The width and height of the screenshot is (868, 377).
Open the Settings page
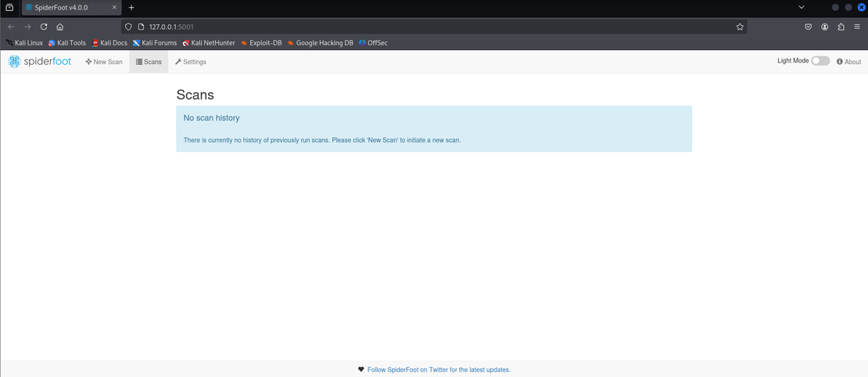click(x=190, y=62)
